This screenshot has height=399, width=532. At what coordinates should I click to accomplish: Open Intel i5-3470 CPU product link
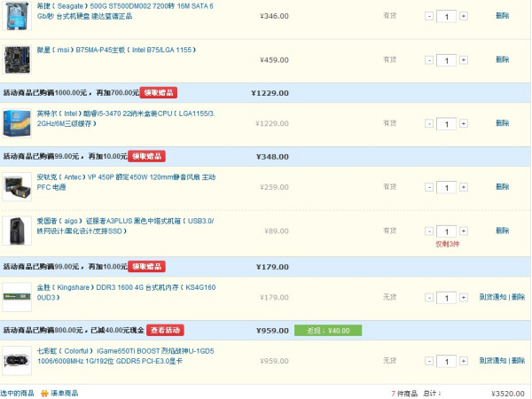126,119
